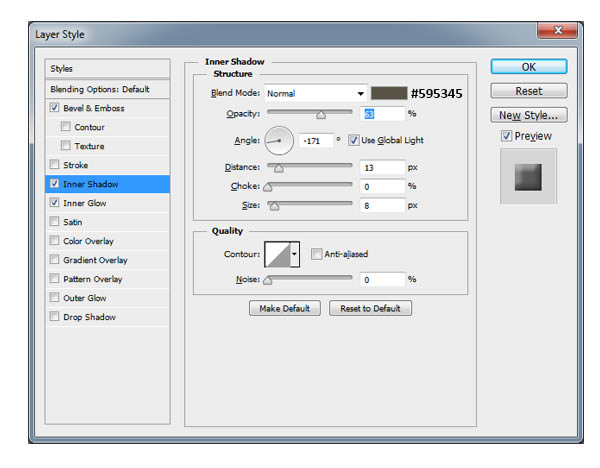Image resolution: width=600 pixels, height=468 pixels.
Task: Uncheck the Inner Glow checkbox
Action: (x=54, y=202)
